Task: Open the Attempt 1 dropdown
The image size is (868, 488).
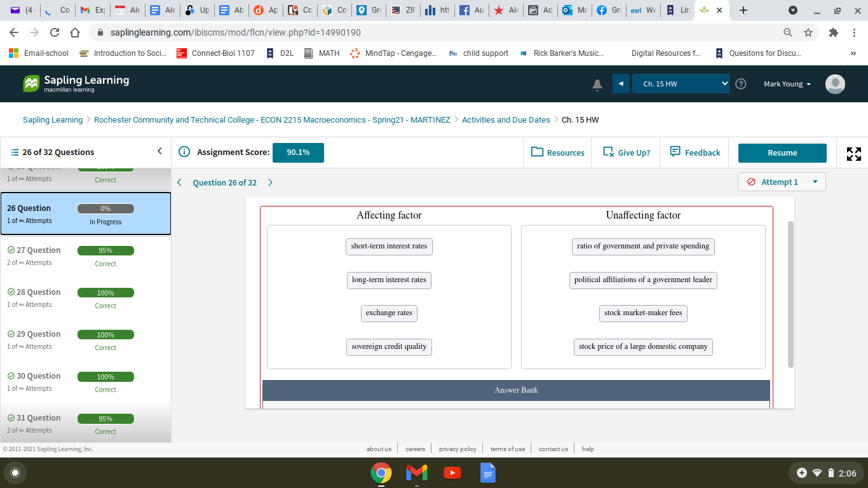Action: click(x=781, y=182)
